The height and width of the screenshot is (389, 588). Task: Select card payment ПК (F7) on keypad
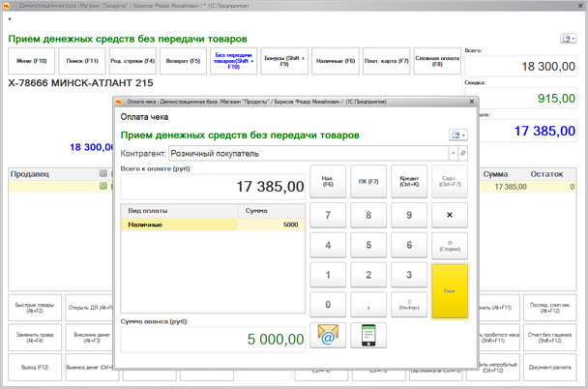368,181
